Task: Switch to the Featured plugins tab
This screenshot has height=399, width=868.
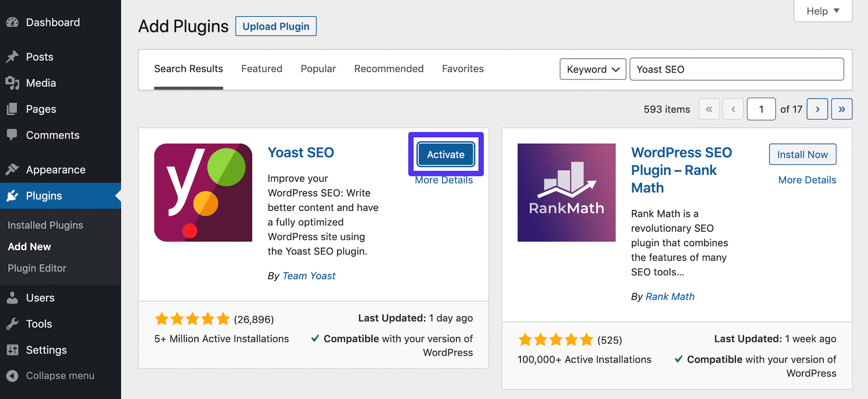Action: pos(262,68)
